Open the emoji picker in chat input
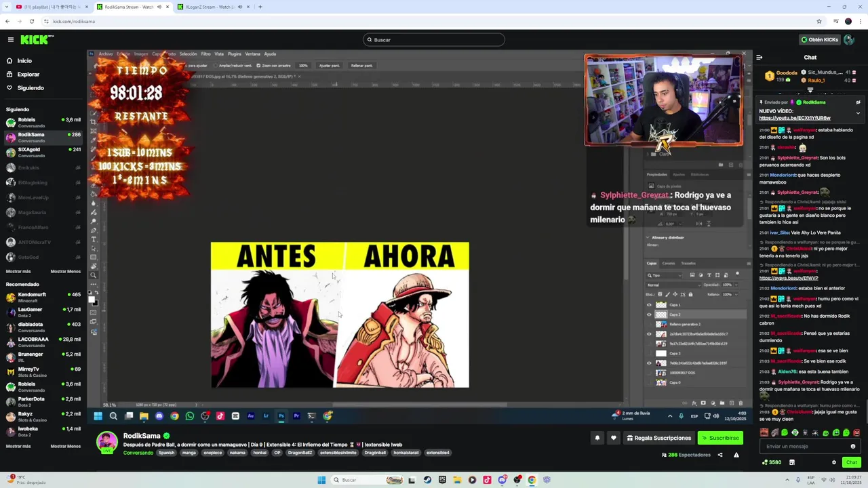The width and height of the screenshot is (868, 488). pos(853,447)
